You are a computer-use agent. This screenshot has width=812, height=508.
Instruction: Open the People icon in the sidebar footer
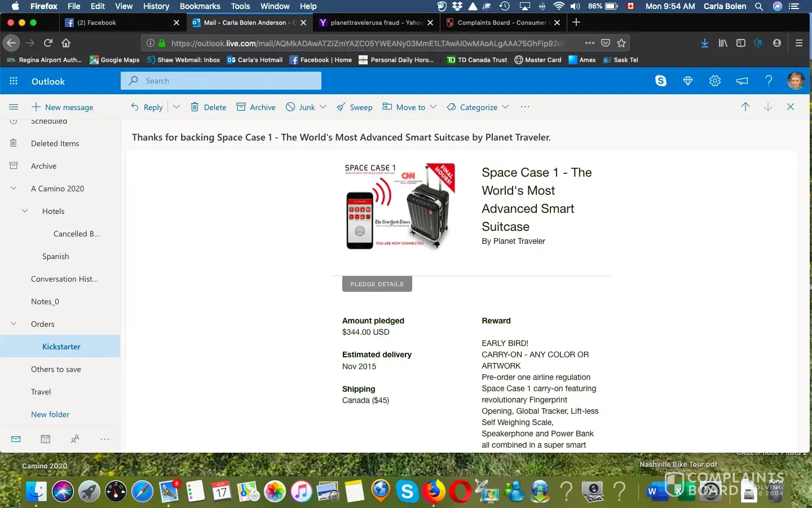coord(75,439)
